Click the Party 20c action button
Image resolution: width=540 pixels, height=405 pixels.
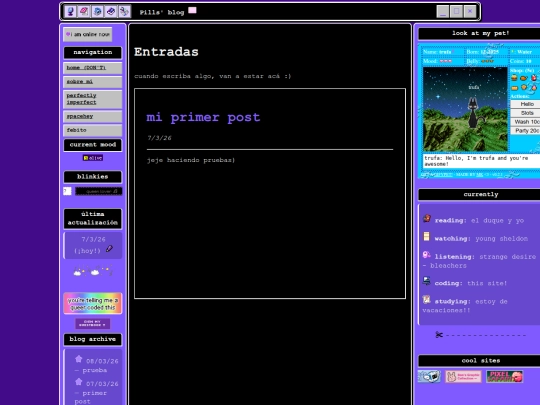point(526,131)
